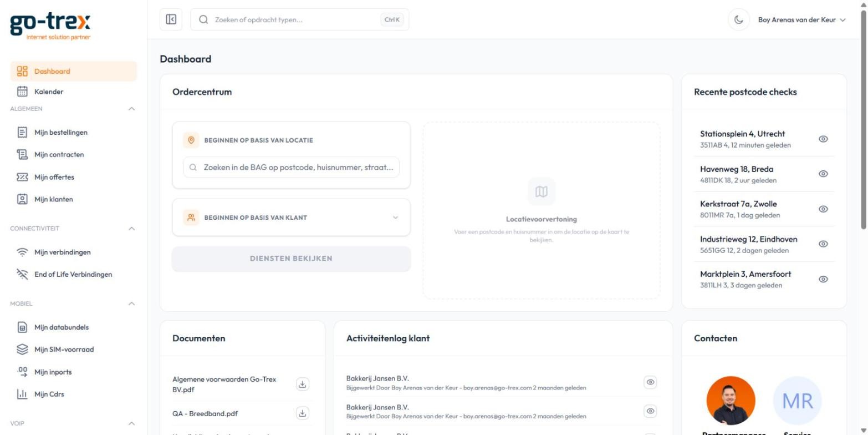View Kerkstraat 7a, Zwolle postcode check
The width and height of the screenshot is (868, 435).
(x=823, y=209)
